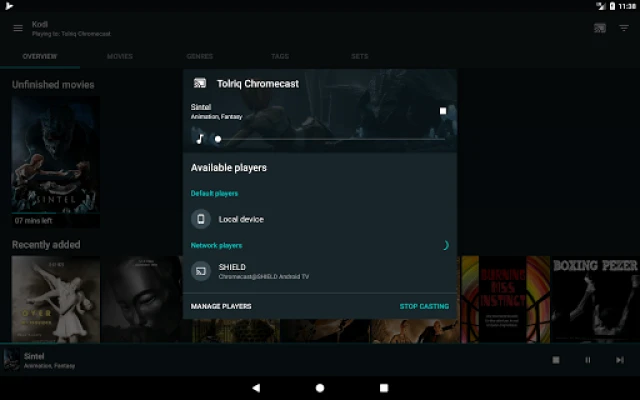Click the '07 mins left' label
Image resolution: width=640 pixels, height=400 pixels.
pyautogui.click(x=33, y=221)
